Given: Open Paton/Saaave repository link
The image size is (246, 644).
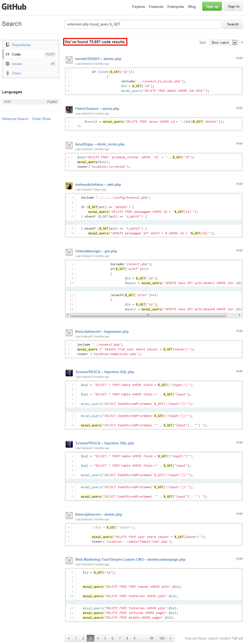Looking at the screenshot, I should pyautogui.click(x=87, y=108).
